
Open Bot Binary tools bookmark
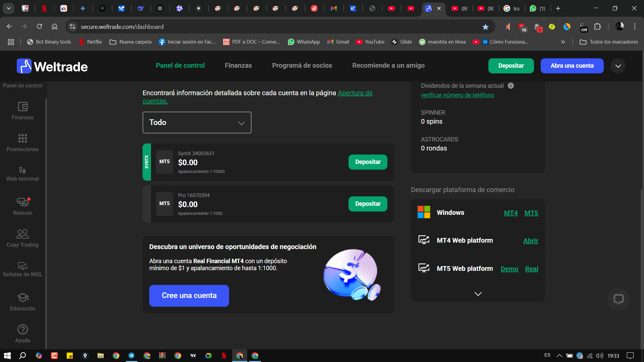coord(49,42)
